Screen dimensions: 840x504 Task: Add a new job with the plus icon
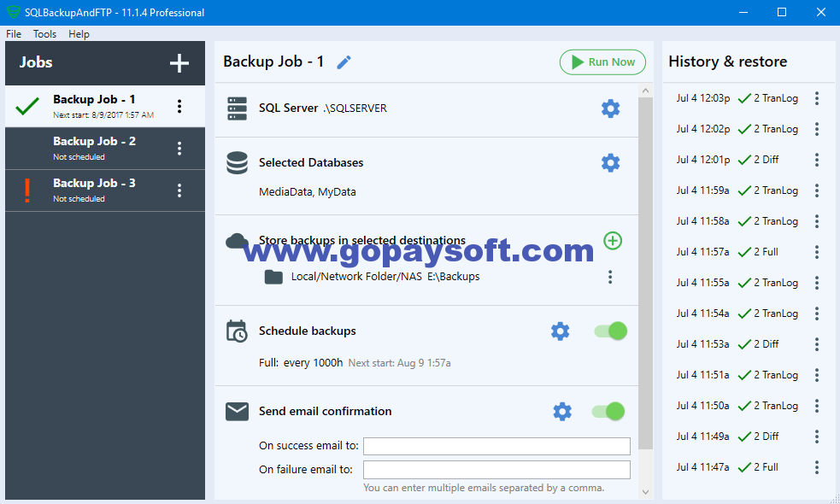(x=179, y=63)
